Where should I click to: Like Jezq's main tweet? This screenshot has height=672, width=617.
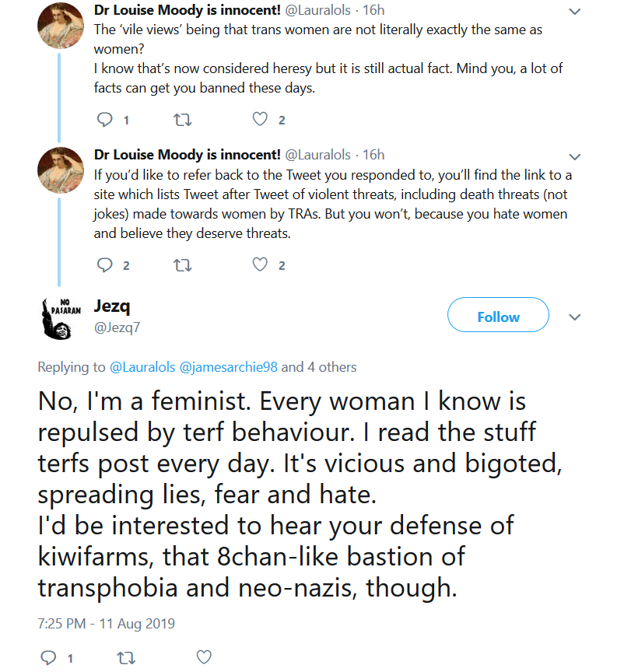(x=204, y=657)
